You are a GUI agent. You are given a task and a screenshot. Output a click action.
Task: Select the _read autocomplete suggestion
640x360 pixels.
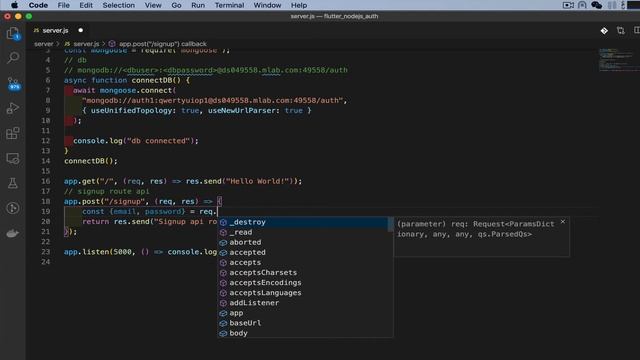pyautogui.click(x=305, y=232)
